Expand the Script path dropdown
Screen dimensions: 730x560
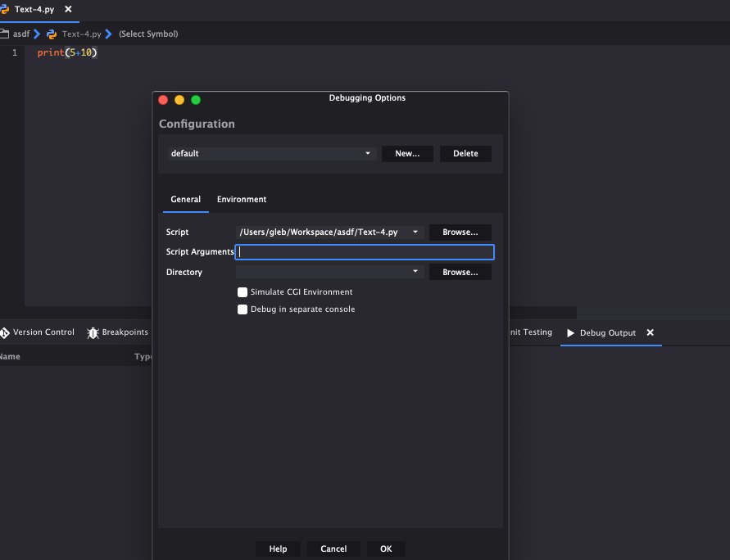coord(415,233)
